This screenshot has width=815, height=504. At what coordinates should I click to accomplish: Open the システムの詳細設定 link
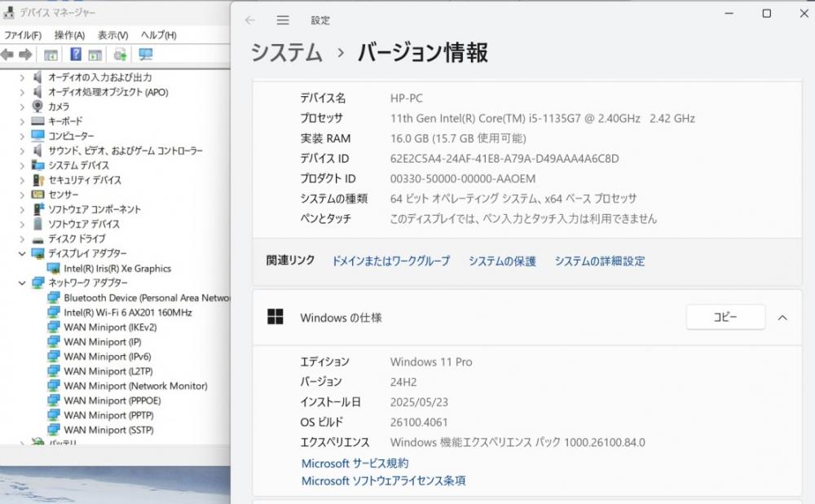(599, 261)
